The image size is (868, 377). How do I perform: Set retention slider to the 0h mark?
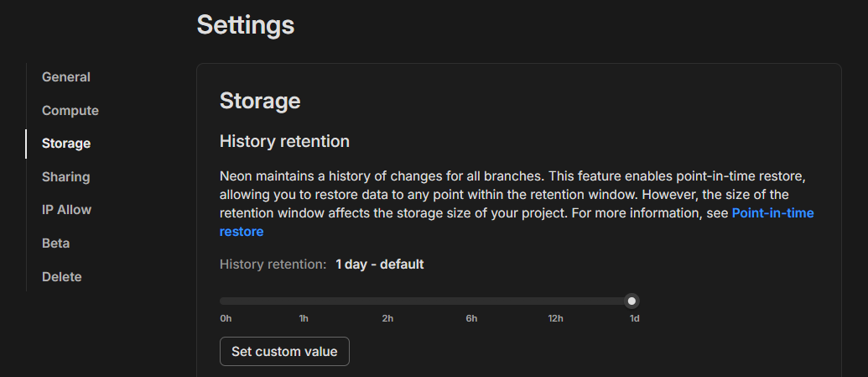pos(223,301)
